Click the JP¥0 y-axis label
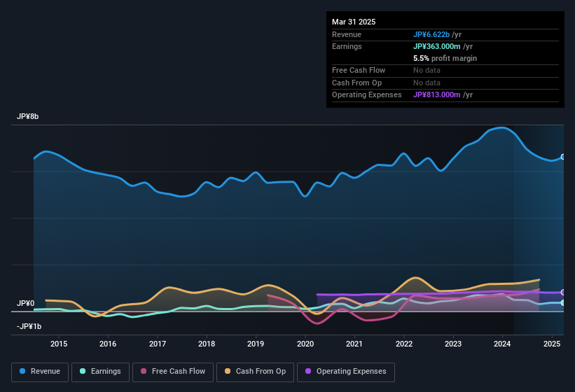 click(x=25, y=303)
